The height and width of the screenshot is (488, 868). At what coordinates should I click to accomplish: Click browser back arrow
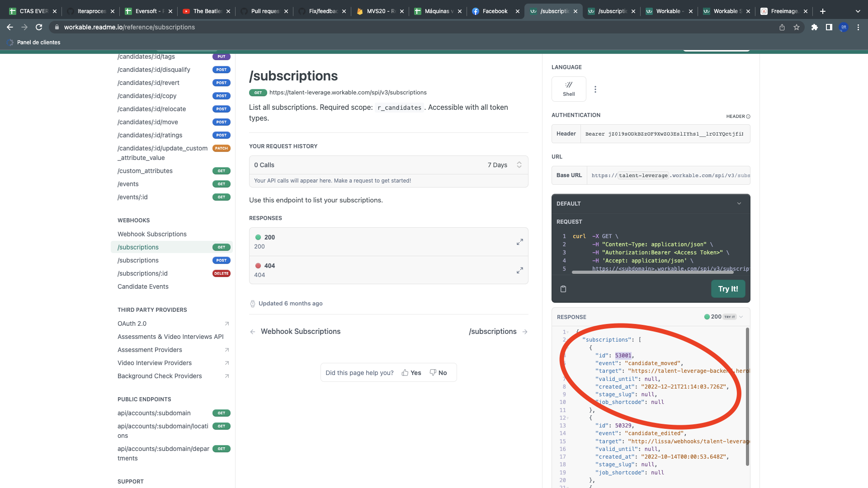click(10, 27)
